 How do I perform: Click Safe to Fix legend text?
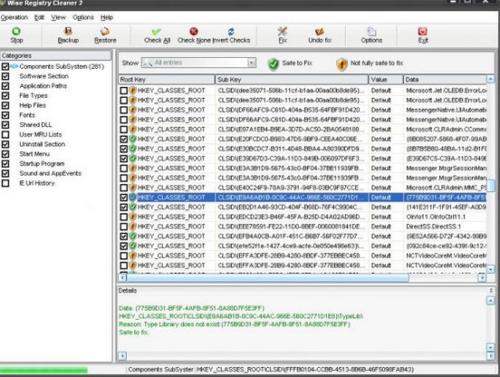point(297,63)
